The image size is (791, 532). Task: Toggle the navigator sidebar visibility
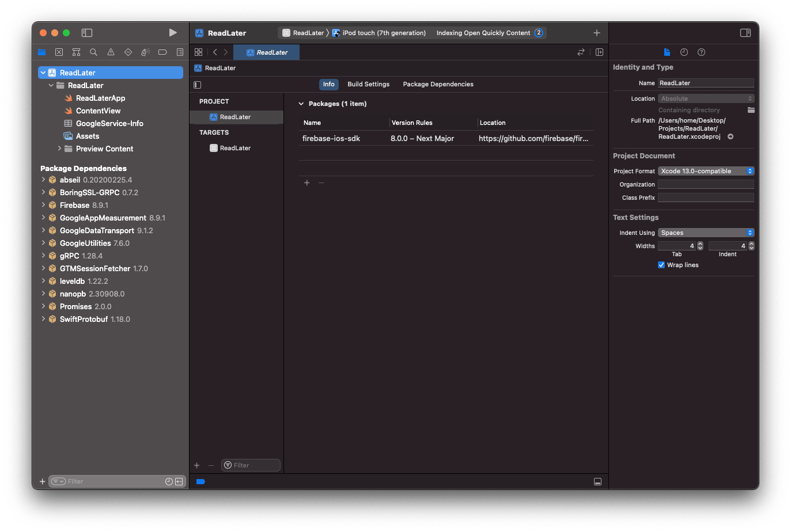87,33
